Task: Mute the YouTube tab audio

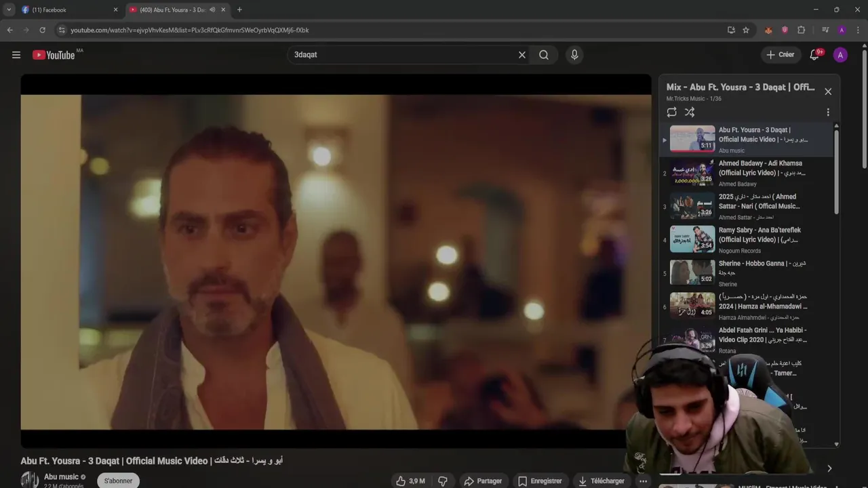Action: coord(212,9)
